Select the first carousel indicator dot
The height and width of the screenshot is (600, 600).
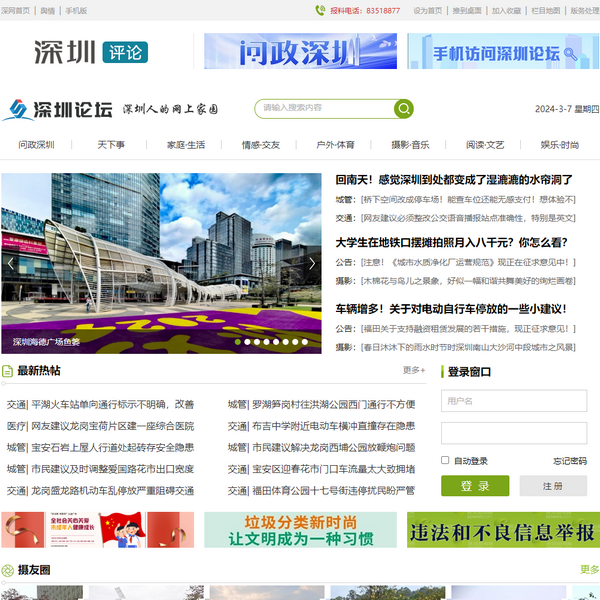click(x=238, y=342)
